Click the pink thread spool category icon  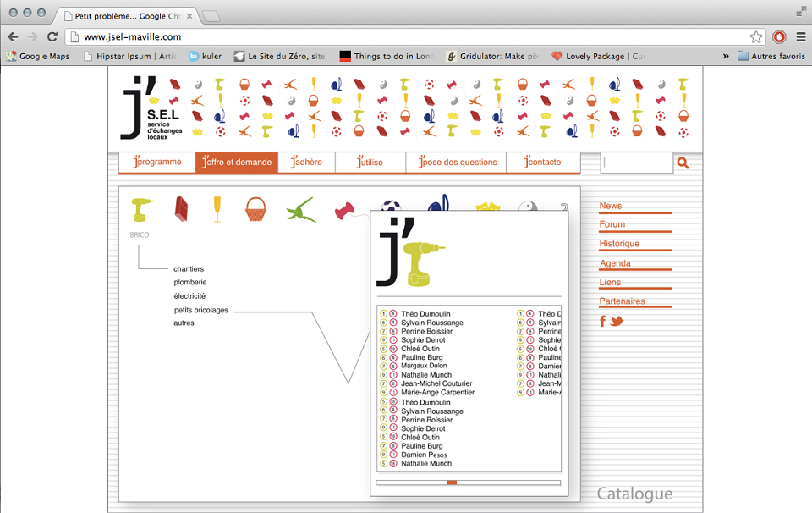coord(344,211)
